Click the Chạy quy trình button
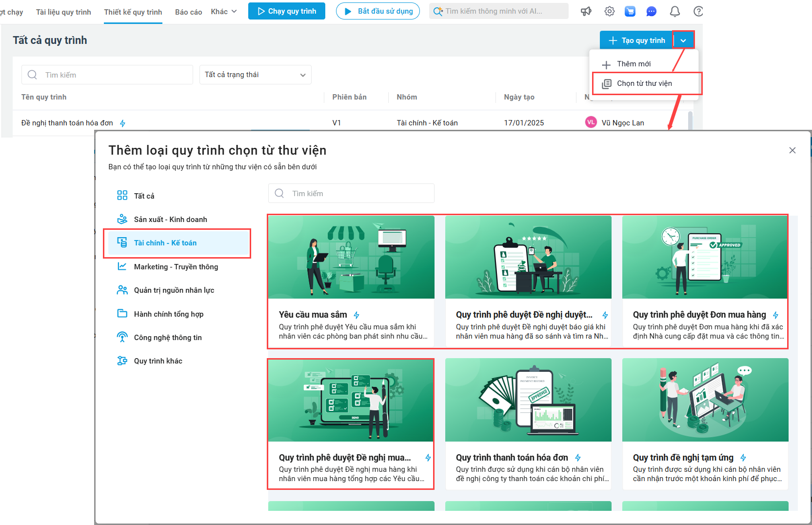812x525 pixels. (286, 11)
